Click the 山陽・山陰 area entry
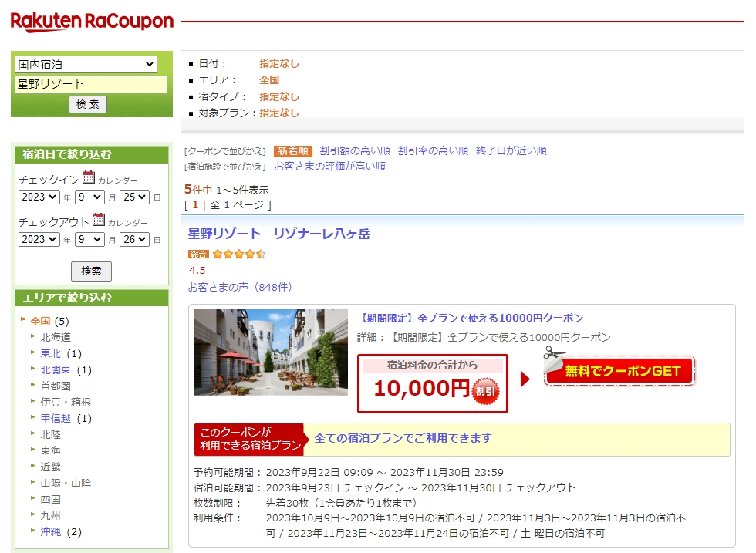 (x=66, y=483)
